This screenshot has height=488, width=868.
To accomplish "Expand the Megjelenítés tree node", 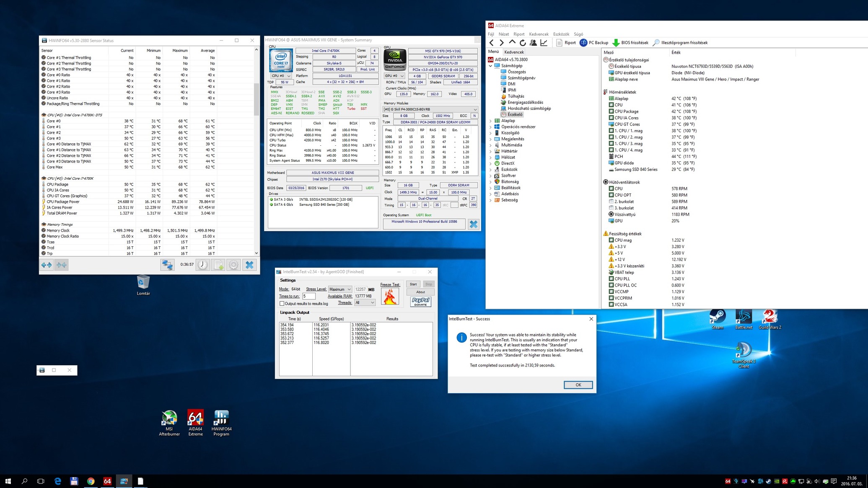I will pos(490,139).
